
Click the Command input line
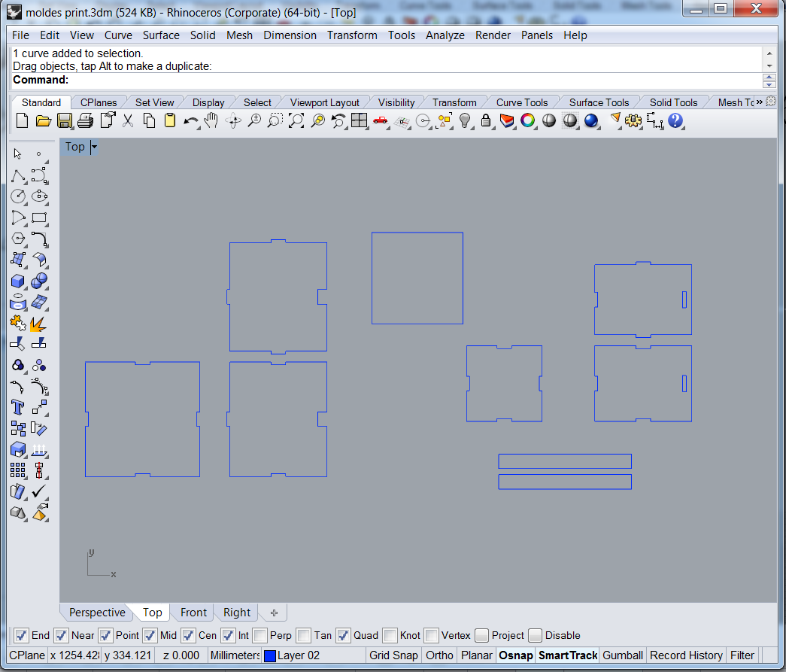click(x=386, y=81)
